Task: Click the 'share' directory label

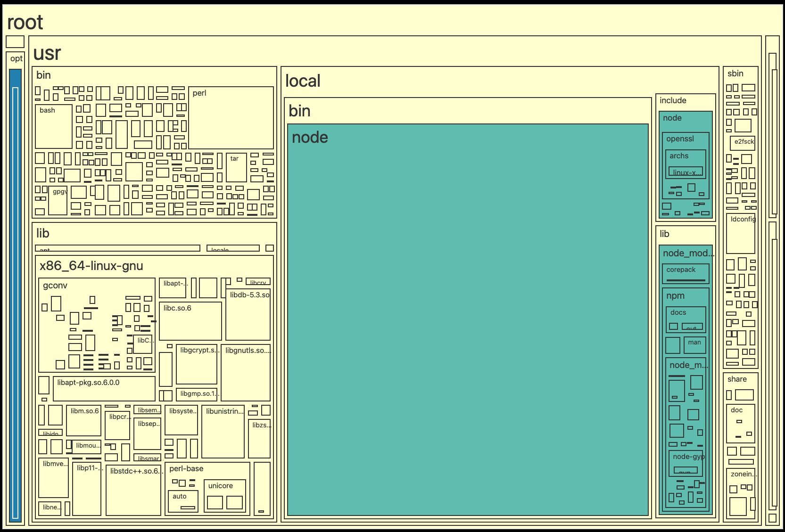Action: pyautogui.click(x=737, y=379)
